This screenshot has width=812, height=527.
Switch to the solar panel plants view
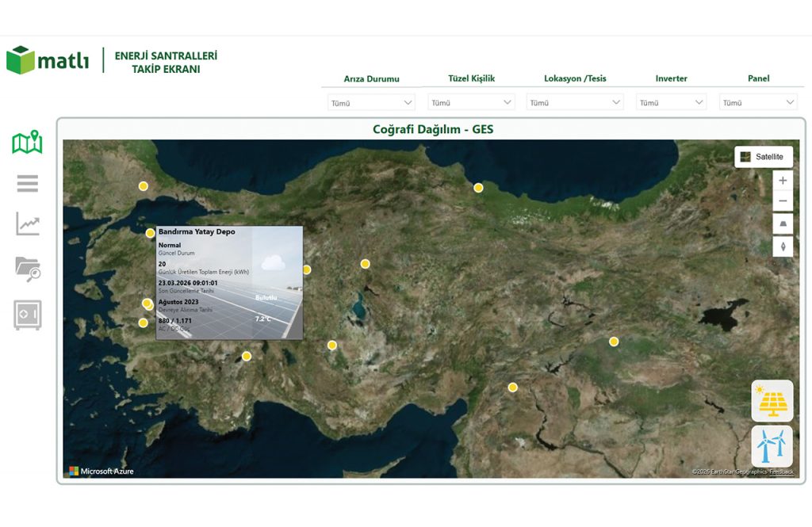772,401
